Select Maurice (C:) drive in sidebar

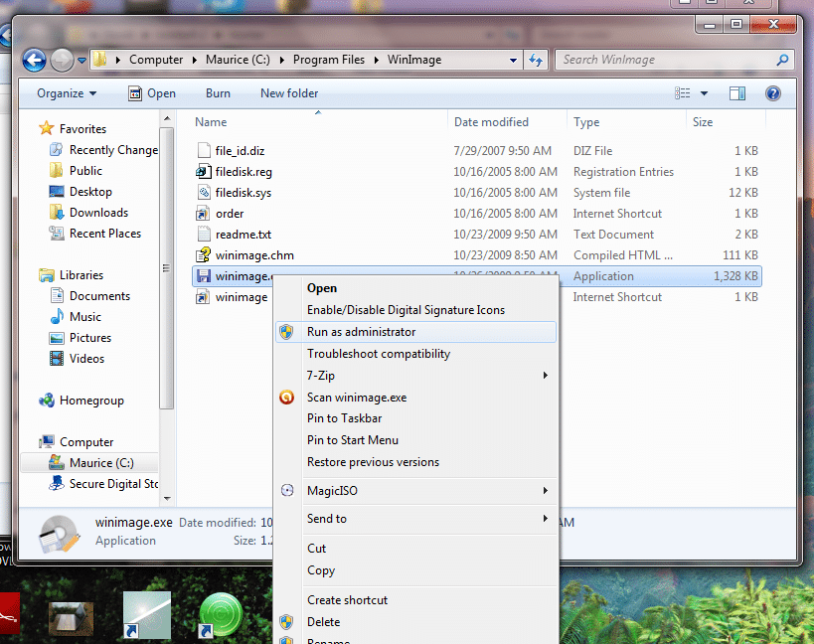(89, 462)
